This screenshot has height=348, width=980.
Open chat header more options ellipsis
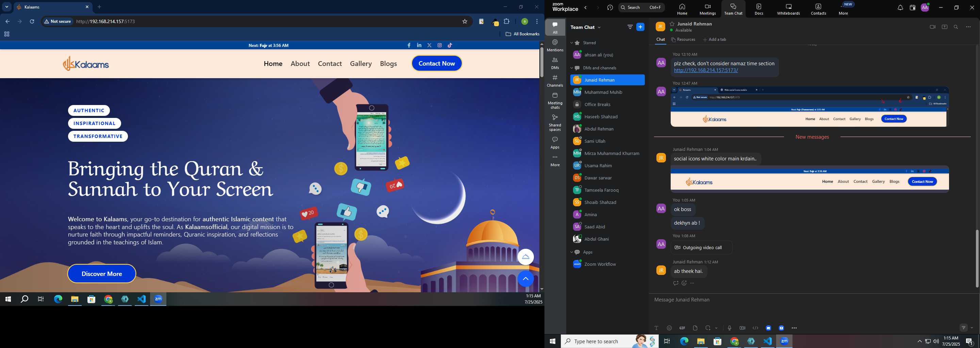click(968, 27)
